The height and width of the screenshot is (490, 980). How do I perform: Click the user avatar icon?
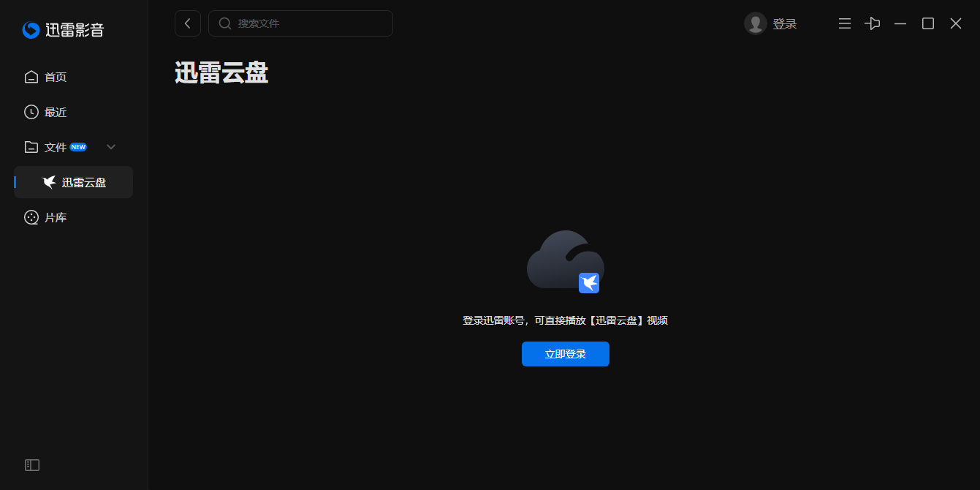point(756,23)
